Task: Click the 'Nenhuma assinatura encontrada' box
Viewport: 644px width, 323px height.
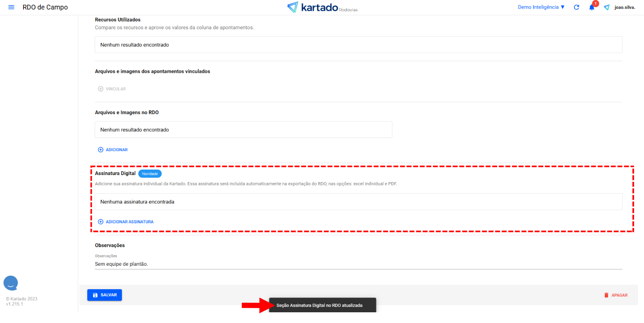Action: 358,202
